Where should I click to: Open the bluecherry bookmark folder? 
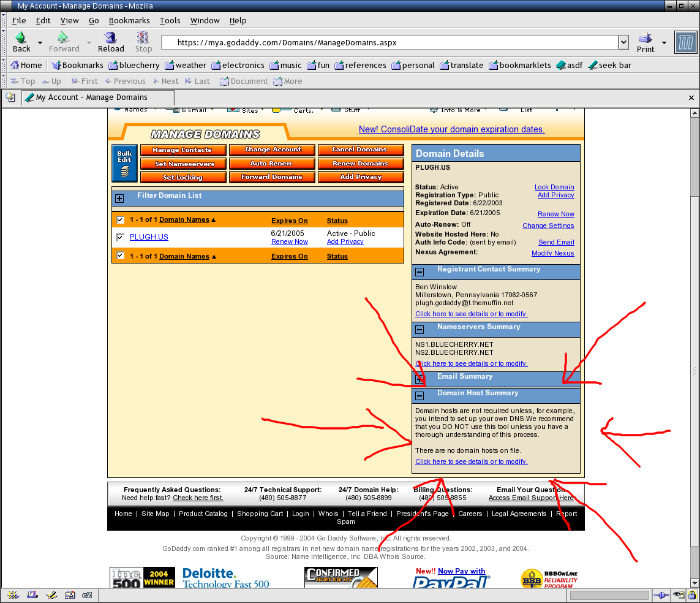(134, 65)
